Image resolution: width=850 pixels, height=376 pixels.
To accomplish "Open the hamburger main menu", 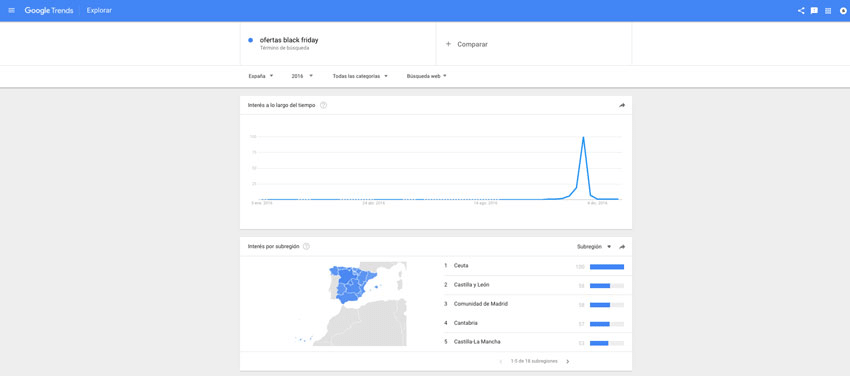I will (x=11, y=11).
